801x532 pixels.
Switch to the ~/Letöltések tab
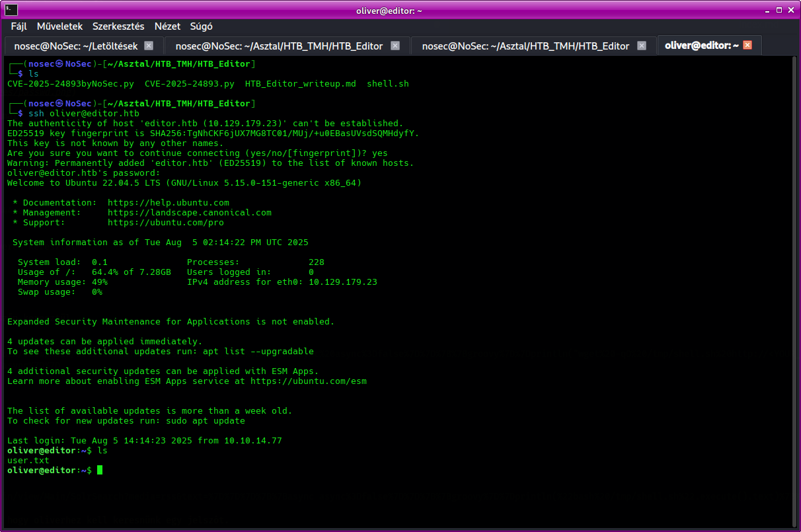(x=74, y=46)
